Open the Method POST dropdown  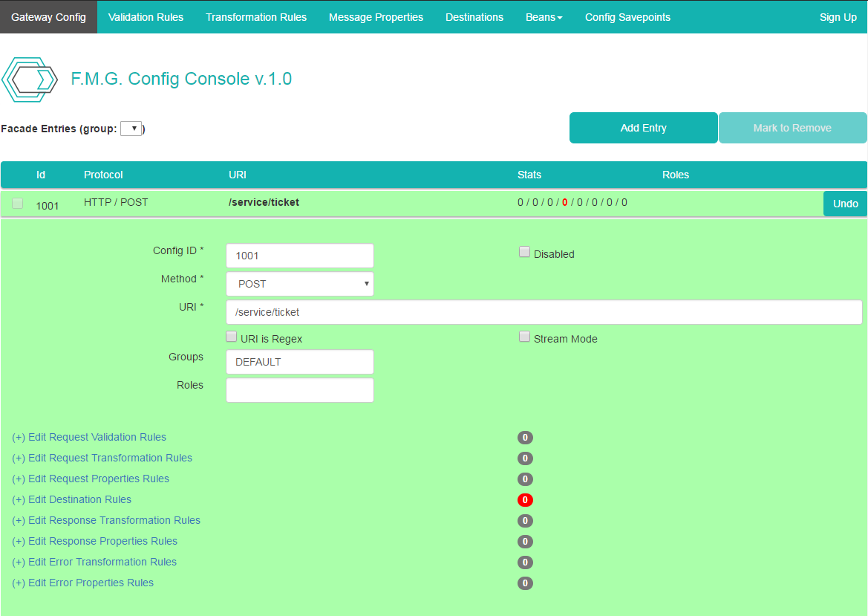[x=299, y=284]
